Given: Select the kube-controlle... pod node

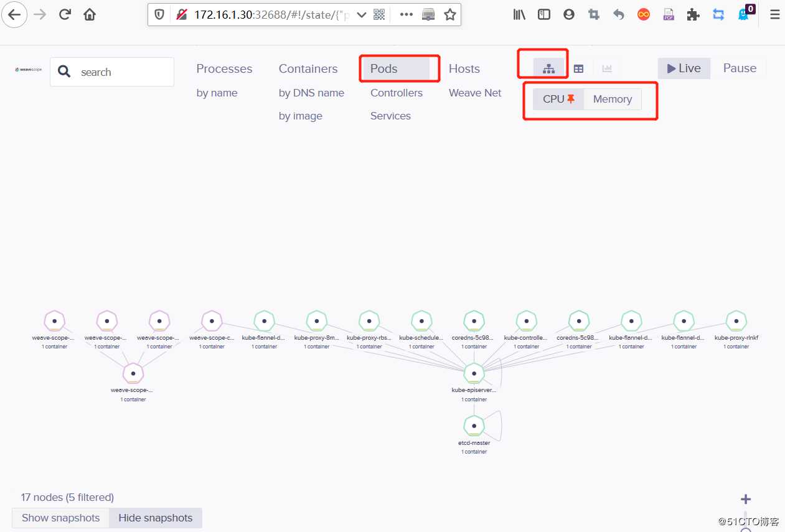Looking at the screenshot, I should tap(527, 321).
